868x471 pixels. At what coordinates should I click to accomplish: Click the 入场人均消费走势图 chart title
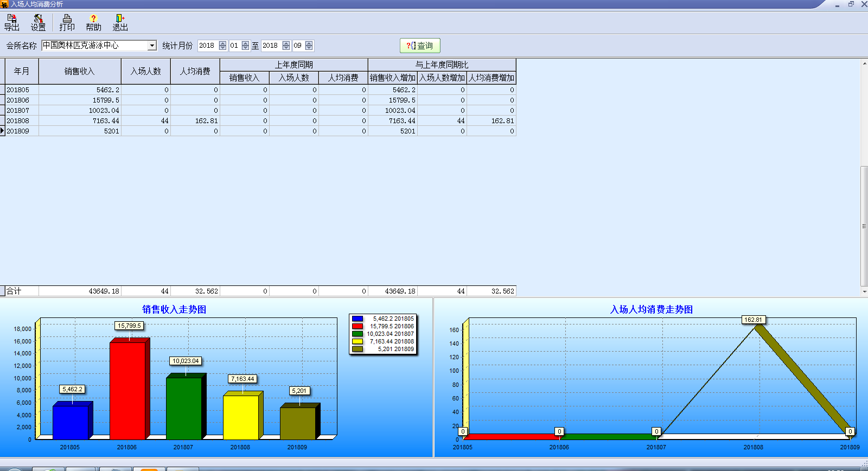652,309
